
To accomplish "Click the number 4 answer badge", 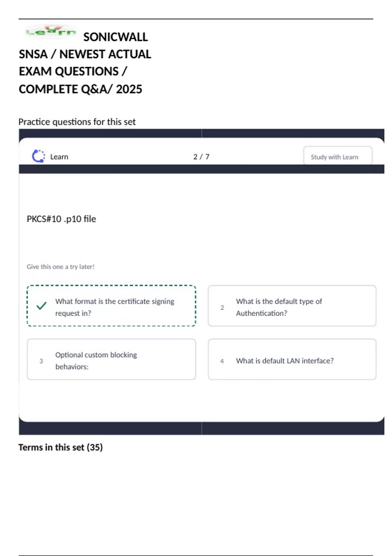I will (222, 361).
